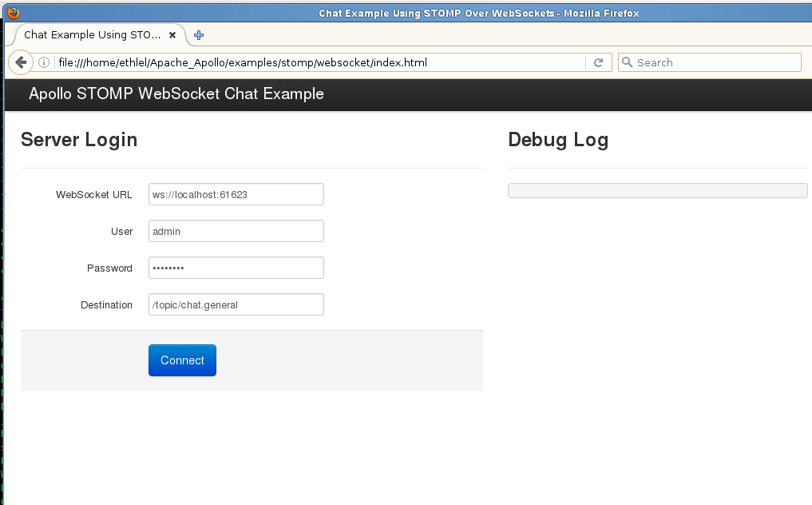Click the Apollo STOMP WebSocket Chat Example header

click(x=176, y=93)
